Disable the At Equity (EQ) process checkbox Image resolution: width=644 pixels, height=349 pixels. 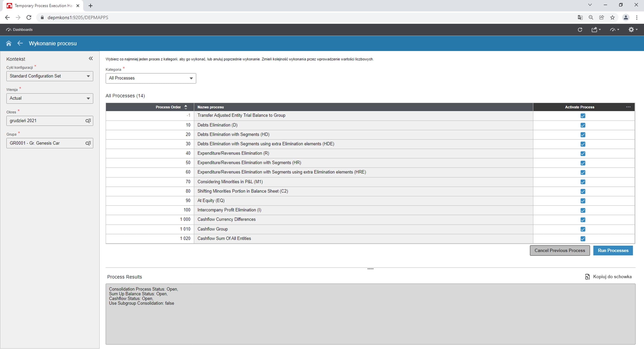pos(583,201)
